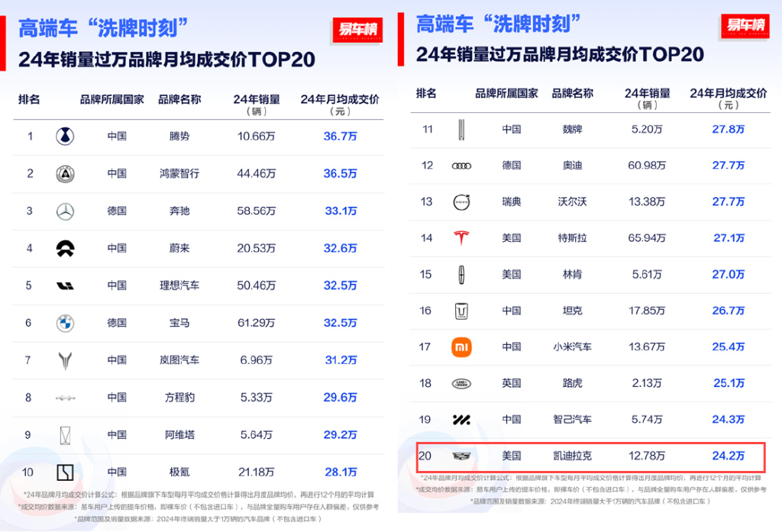This screenshot has height=532, width=782.
Task: Click the Mercedes-Benz star logo
Action: click(x=65, y=211)
